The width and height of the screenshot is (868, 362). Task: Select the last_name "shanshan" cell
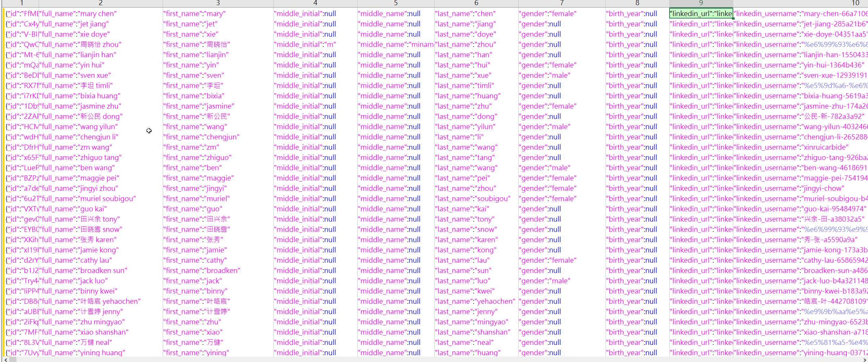pyautogui.click(x=477, y=332)
